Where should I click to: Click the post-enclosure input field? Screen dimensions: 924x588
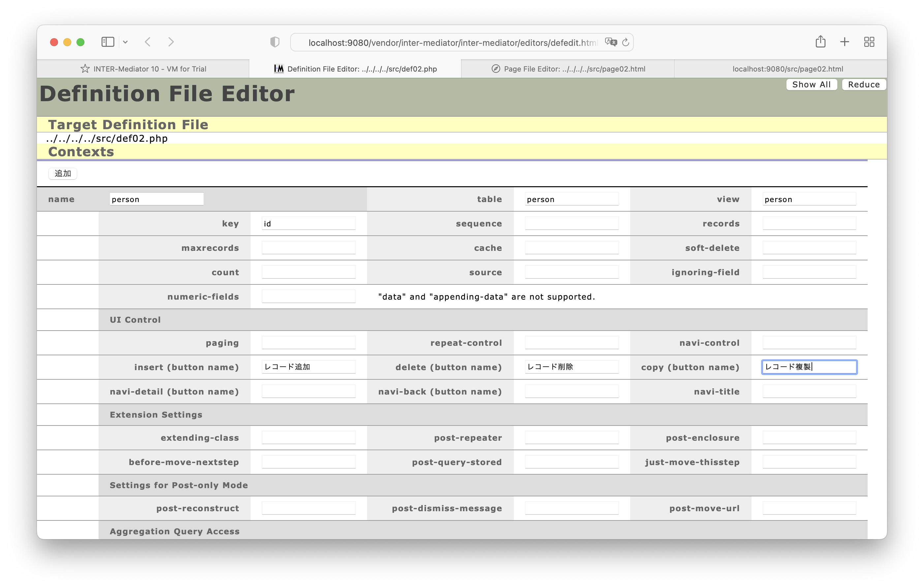[x=809, y=438]
